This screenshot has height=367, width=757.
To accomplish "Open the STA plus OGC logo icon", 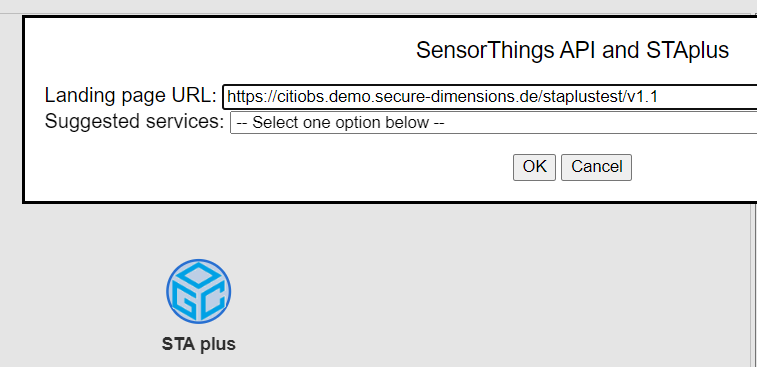I will coord(198,292).
